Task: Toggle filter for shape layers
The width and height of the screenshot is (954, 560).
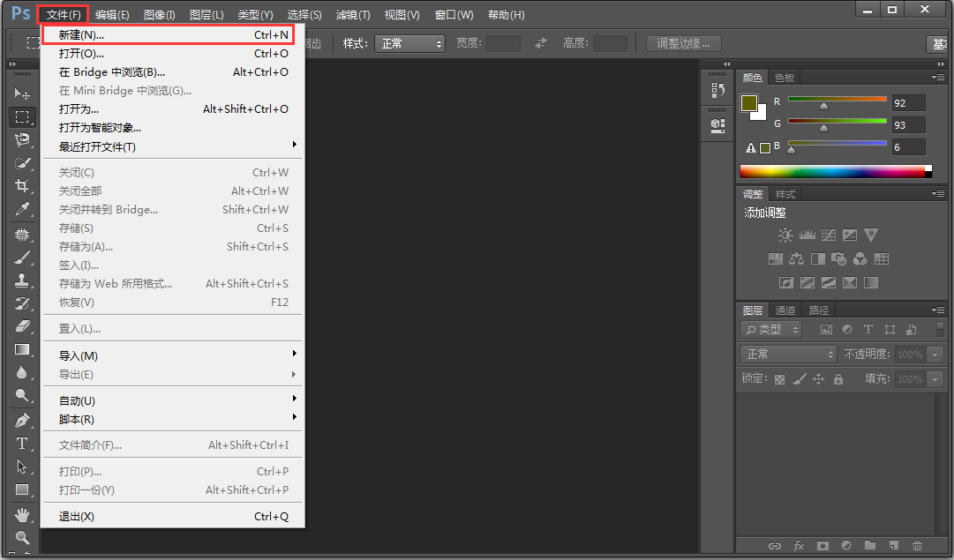Action: coord(890,330)
